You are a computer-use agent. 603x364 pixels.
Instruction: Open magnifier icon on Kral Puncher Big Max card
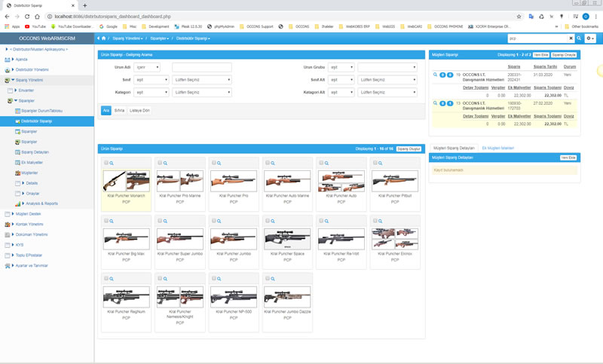[x=112, y=221]
